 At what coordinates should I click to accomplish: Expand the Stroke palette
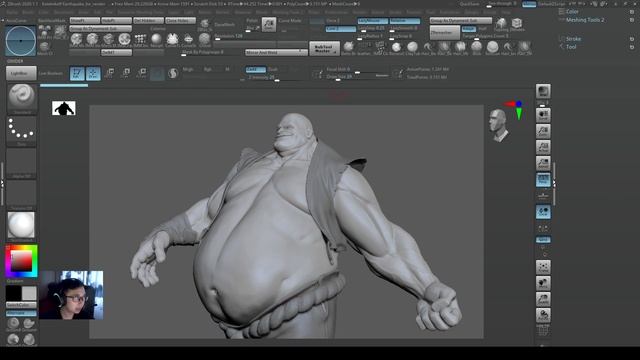573,39
